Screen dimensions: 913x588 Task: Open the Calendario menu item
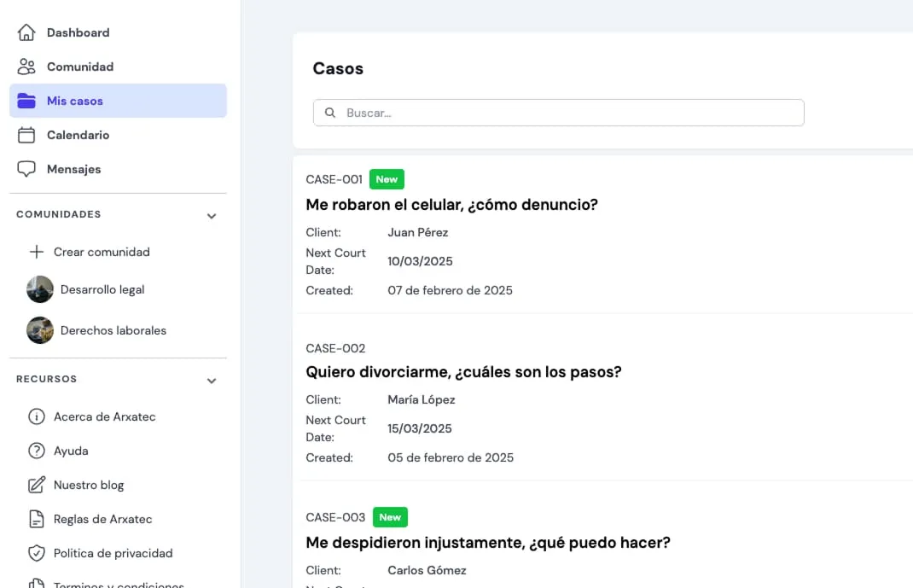pos(119,135)
